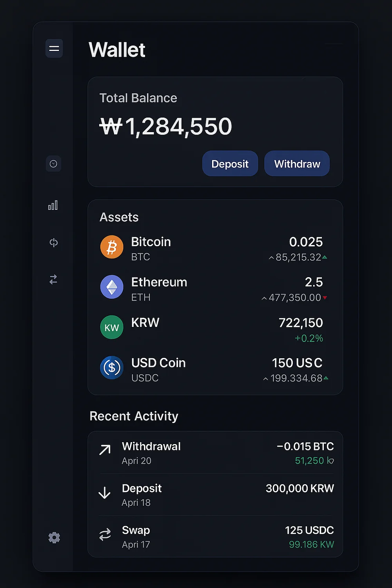The height and width of the screenshot is (588, 392).
Task: Click the Total Balance amount ₩1,284,550
Action: (166, 127)
